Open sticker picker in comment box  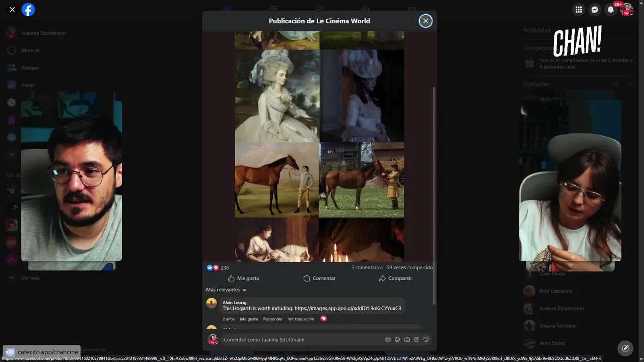[426, 340]
